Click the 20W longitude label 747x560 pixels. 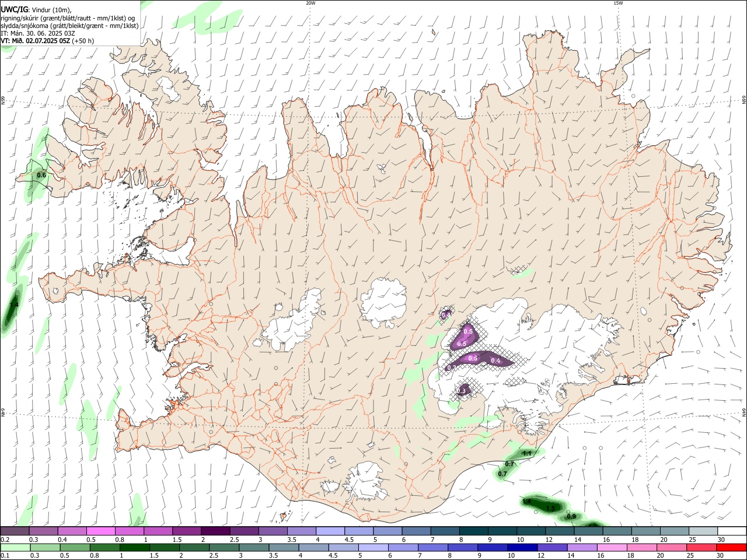(x=310, y=3)
